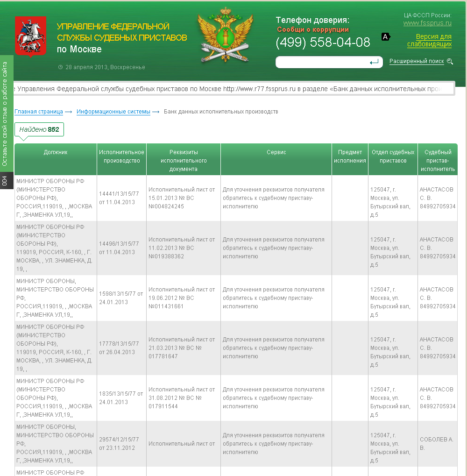
Task: Go to 'Главная страница' breadcrumb
Action: (x=39, y=112)
